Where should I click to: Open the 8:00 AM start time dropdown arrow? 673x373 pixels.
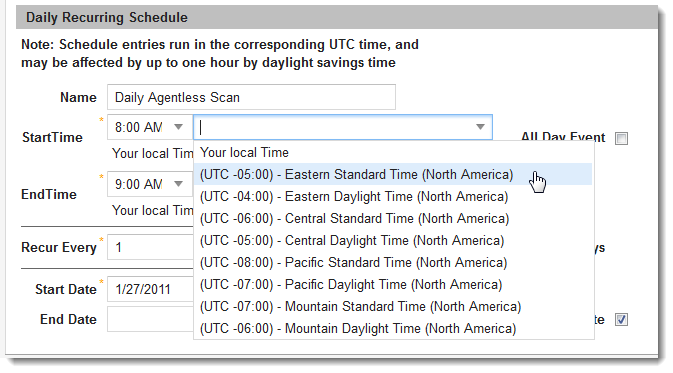coord(179,127)
